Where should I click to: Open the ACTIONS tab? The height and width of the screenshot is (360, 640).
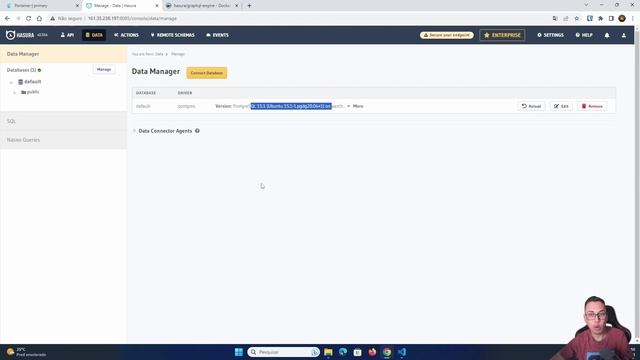pos(127,35)
